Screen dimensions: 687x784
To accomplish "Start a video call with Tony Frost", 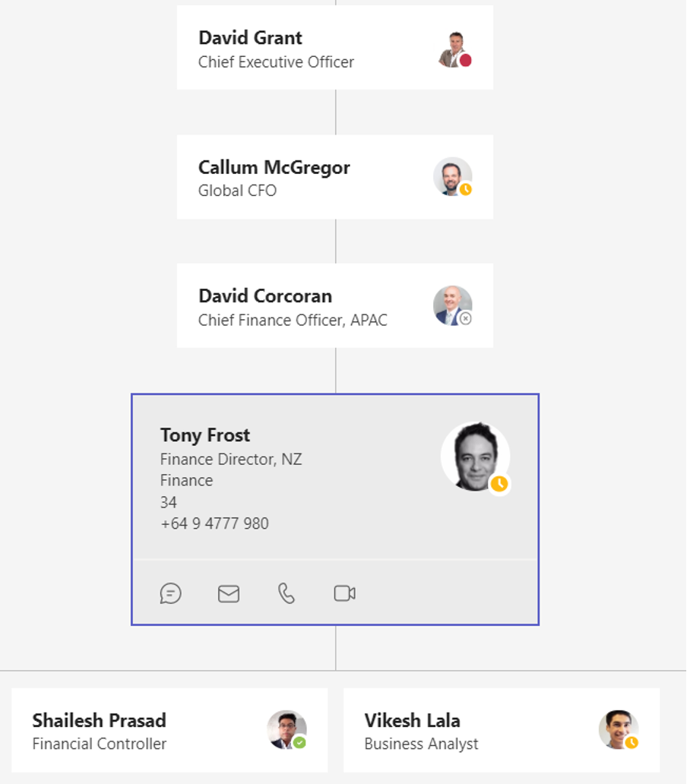I will (344, 593).
